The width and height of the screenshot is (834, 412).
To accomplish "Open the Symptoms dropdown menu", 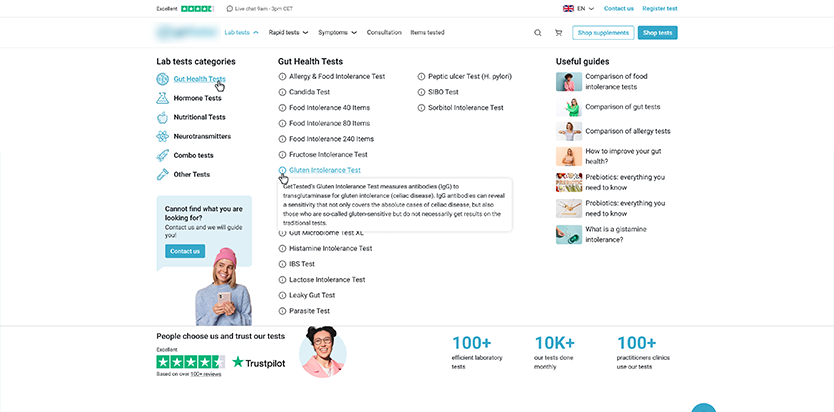I will coord(337,33).
